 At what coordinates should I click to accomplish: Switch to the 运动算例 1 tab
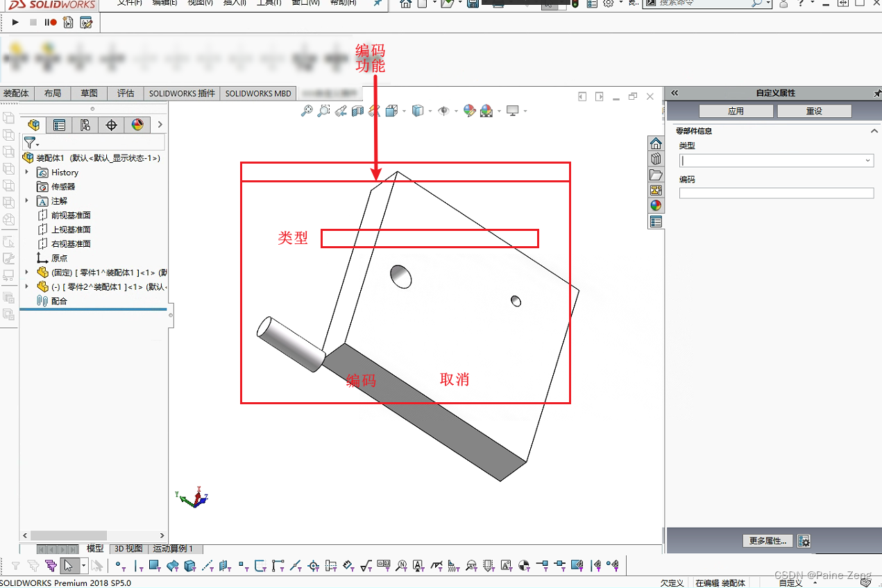[x=173, y=548]
